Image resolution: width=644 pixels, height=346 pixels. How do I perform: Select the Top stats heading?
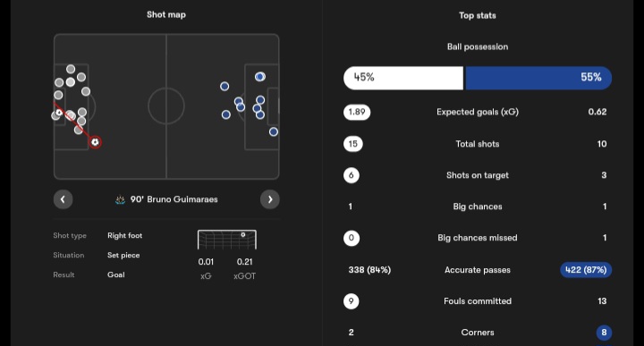coord(478,15)
